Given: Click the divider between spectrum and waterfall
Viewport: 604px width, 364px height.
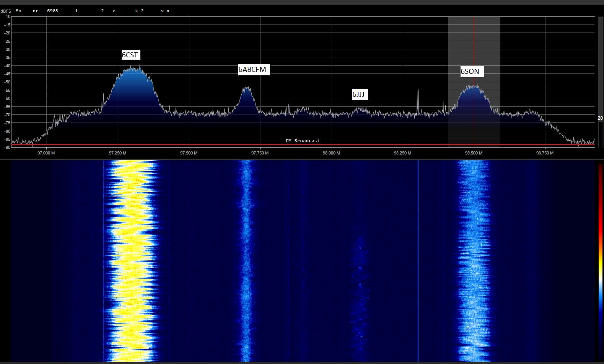Looking at the screenshot, I should [302, 159].
